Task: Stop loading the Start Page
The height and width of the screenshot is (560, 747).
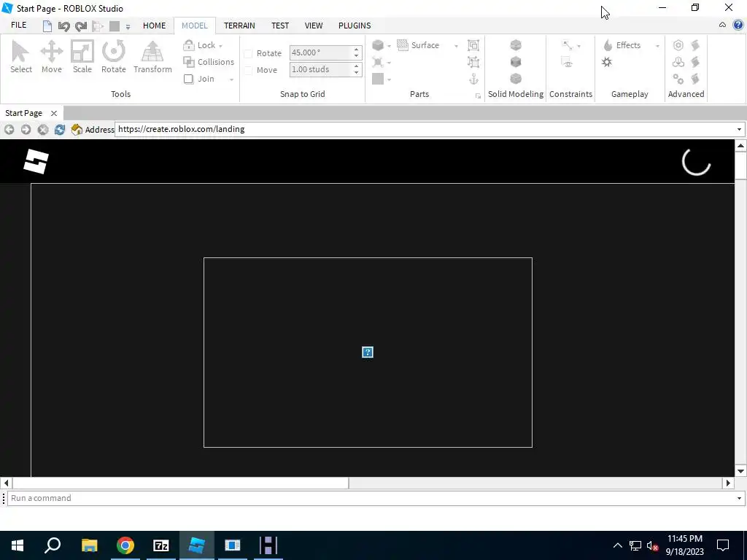Action: point(43,130)
